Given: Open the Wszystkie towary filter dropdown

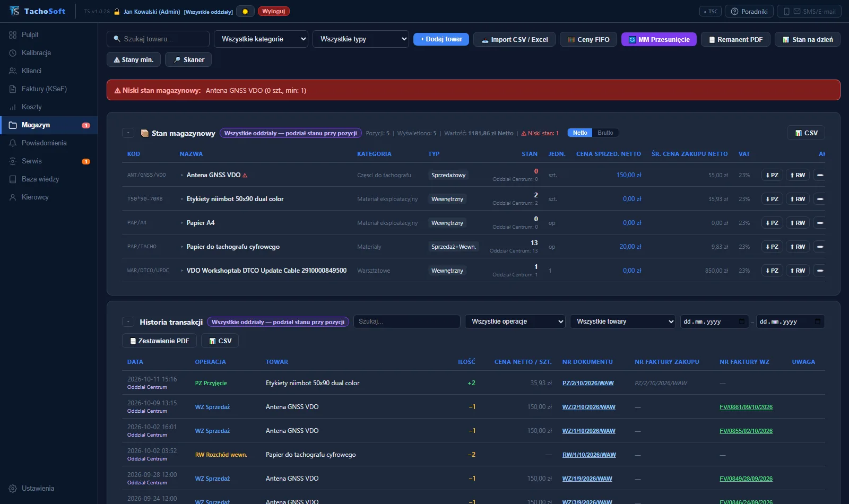Looking at the screenshot, I should (623, 321).
